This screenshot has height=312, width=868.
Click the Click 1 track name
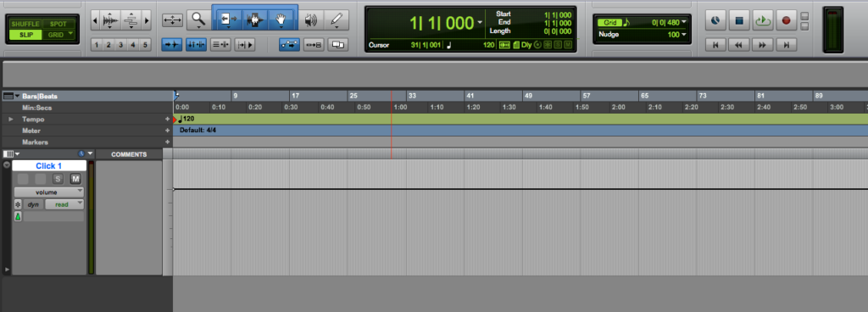point(49,166)
